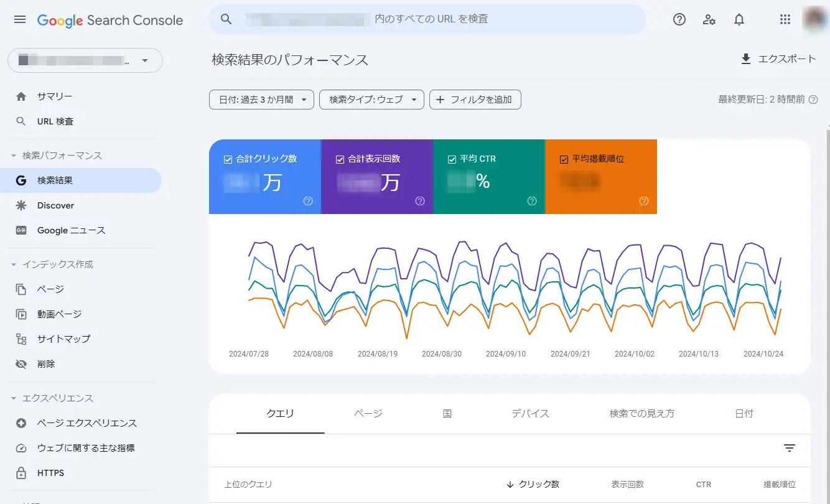Screen dimensions: 830x504
Task: Switch to the デバイス tab
Action: 530,414
